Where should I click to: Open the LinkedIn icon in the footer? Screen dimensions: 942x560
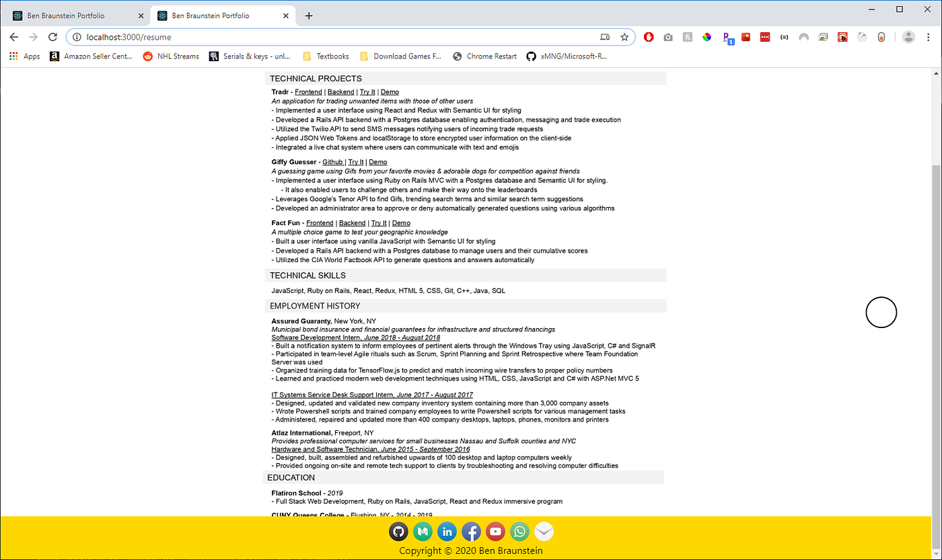point(447,531)
